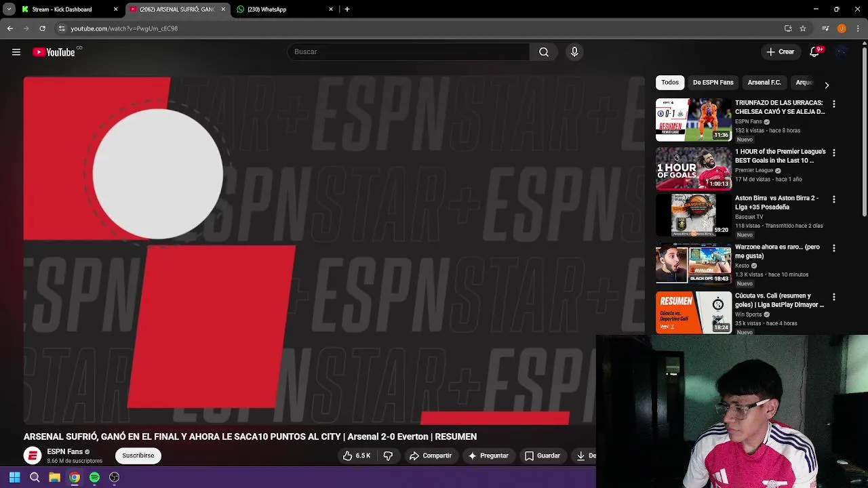Open the Chrome profile J avatar
The image size is (868, 488).
pos(842,28)
